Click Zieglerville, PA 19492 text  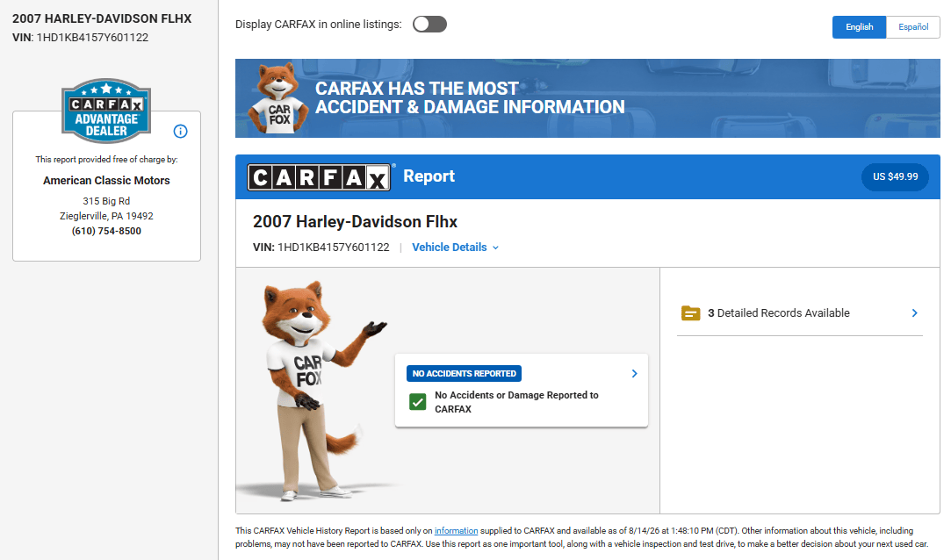[106, 216]
